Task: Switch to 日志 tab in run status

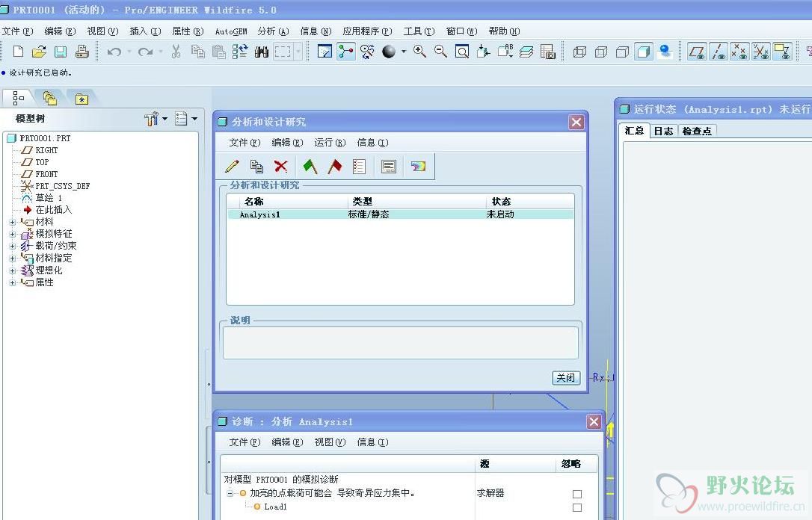Action: [663, 131]
